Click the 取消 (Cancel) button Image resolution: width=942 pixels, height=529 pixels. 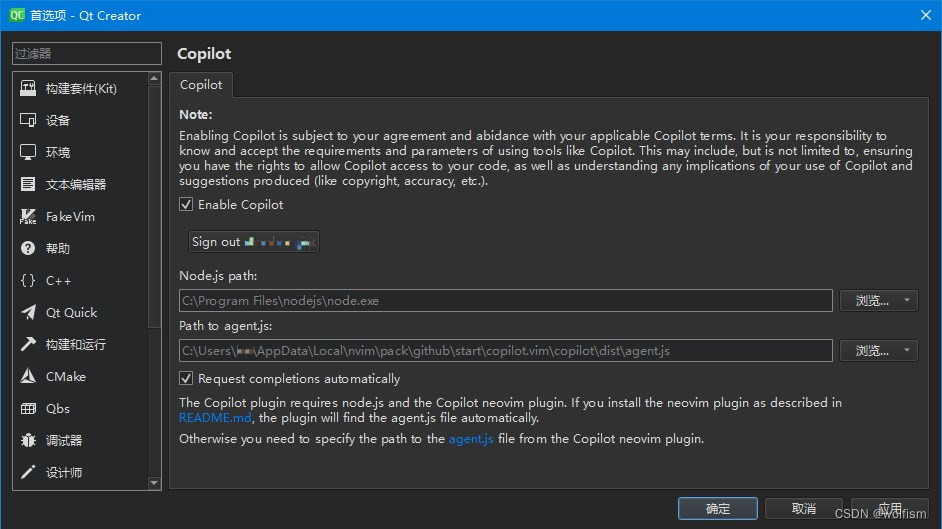[x=804, y=509]
